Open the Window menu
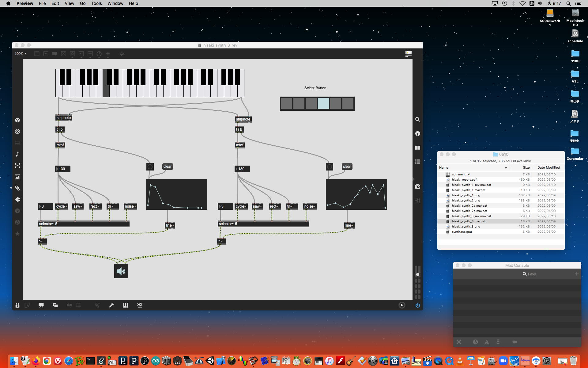The width and height of the screenshot is (588, 368). tap(115, 3)
